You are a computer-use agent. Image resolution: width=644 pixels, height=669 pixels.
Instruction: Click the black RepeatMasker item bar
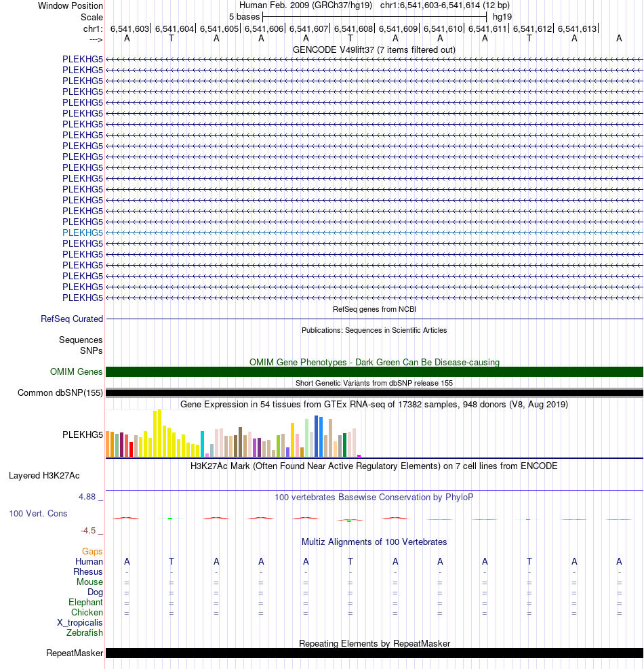tap(374, 653)
